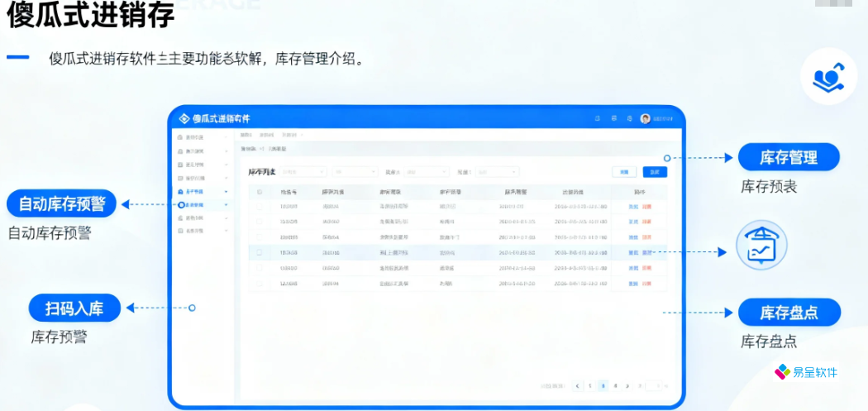Click the second header icon left of the avatar
The width and height of the screenshot is (868, 411).
pyautogui.click(x=613, y=118)
